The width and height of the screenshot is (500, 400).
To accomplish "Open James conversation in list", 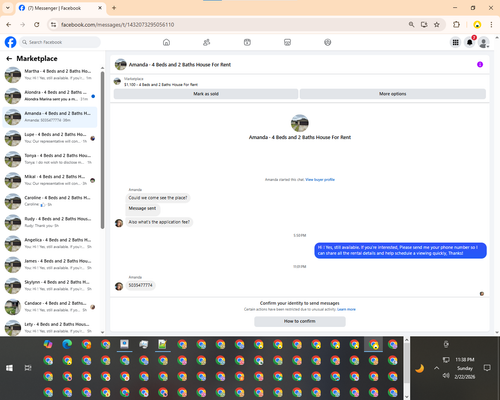I will [50, 265].
